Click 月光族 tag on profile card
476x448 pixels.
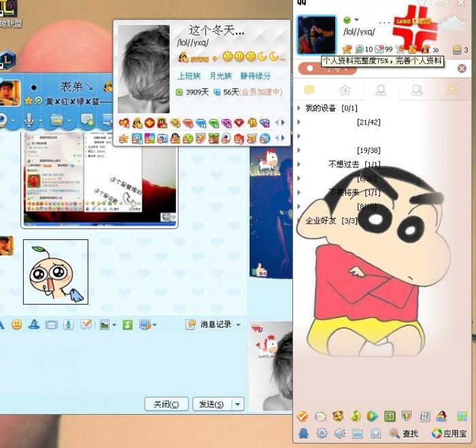coord(220,76)
